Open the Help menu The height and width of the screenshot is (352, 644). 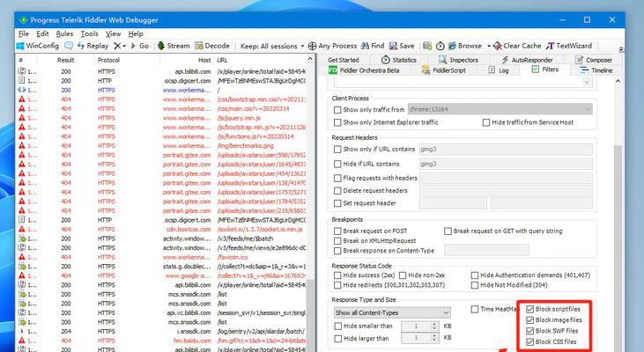(x=136, y=33)
